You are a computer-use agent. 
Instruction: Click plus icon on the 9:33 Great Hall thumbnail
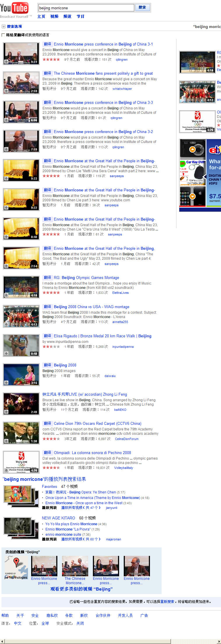click(6, 179)
